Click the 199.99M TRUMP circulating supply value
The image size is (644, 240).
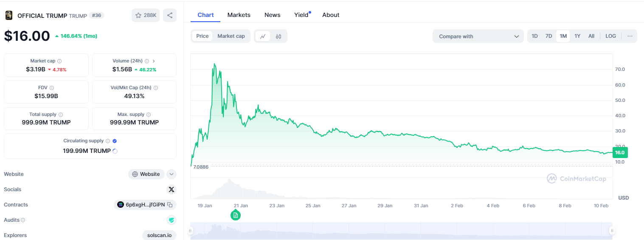[87, 151]
